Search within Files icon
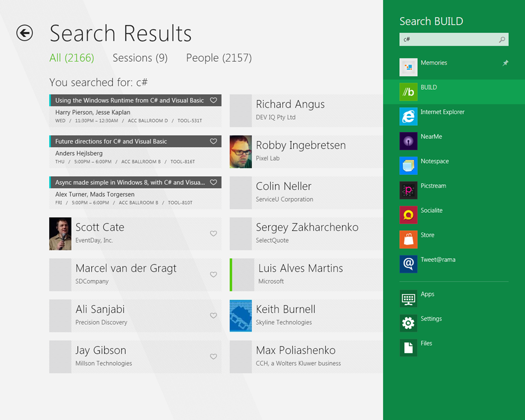Image resolution: width=525 pixels, height=420 pixels. [x=408, y=348]
